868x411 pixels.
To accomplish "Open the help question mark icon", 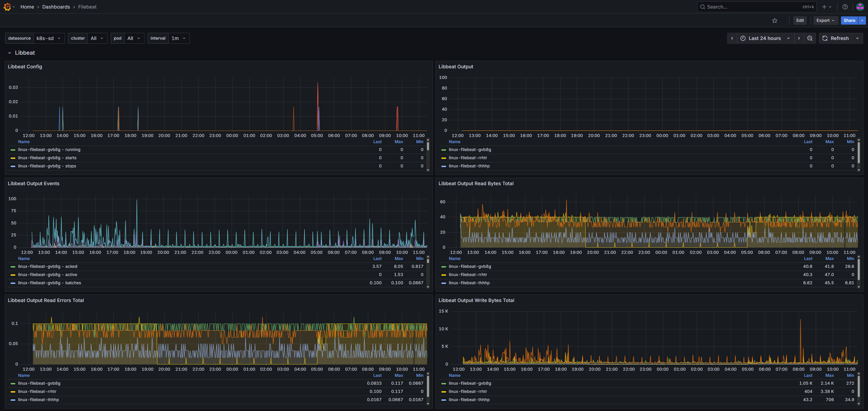I will click(x=845, y=7).
